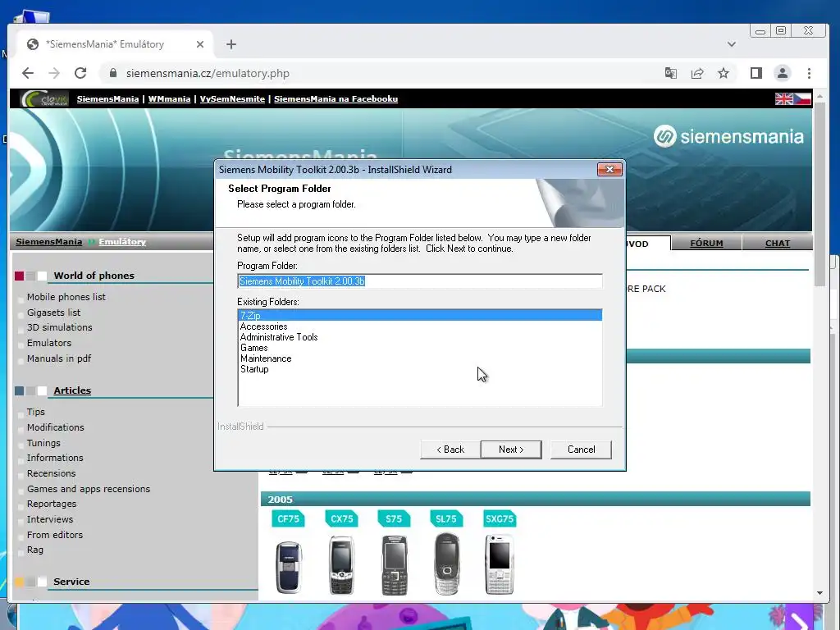The height and width of the screenshot is (630, 840).
Task: Click the siemensmania logo banner
Action: point(728,136)
